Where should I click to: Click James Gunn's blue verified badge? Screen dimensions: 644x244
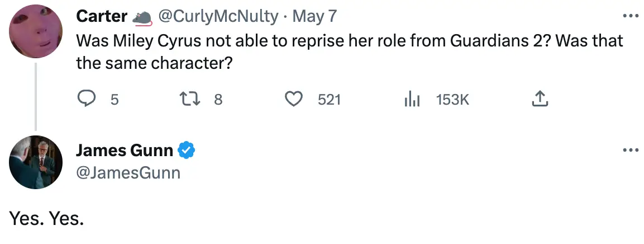click(x=186, y=151)
